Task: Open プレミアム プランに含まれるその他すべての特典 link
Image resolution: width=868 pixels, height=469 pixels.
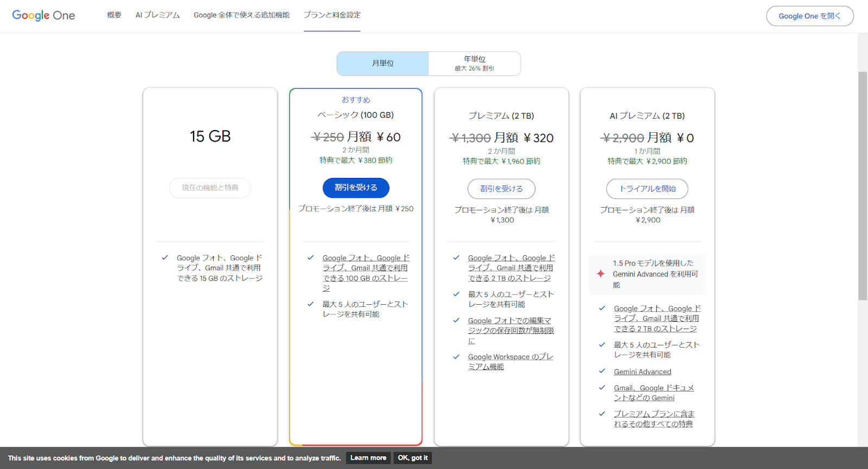Action: pos(654,419)
